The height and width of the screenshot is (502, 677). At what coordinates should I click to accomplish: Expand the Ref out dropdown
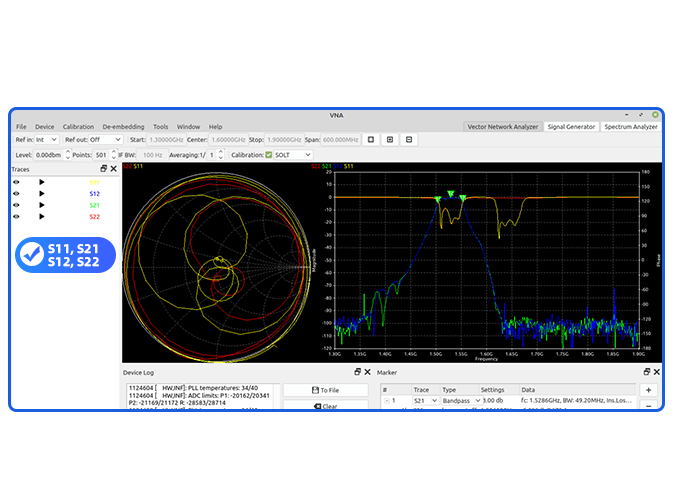(105, 140)
